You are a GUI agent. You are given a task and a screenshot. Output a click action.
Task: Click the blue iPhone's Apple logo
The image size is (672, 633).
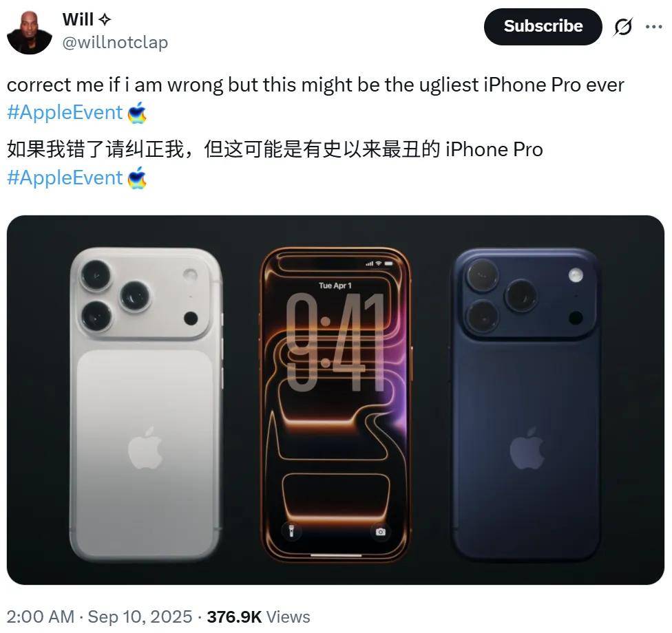coord(527,448)
